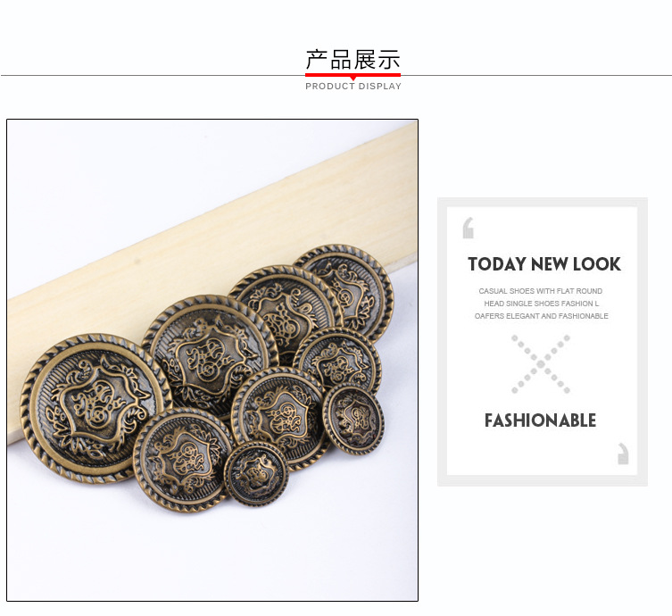Click the gray border of the quote card

coord(542,202)
